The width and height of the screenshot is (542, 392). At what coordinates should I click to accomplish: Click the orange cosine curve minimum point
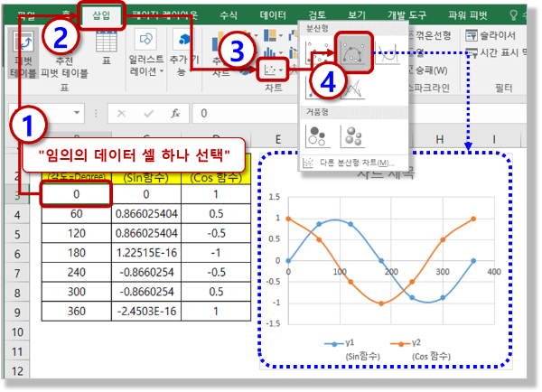pos(381,303)
